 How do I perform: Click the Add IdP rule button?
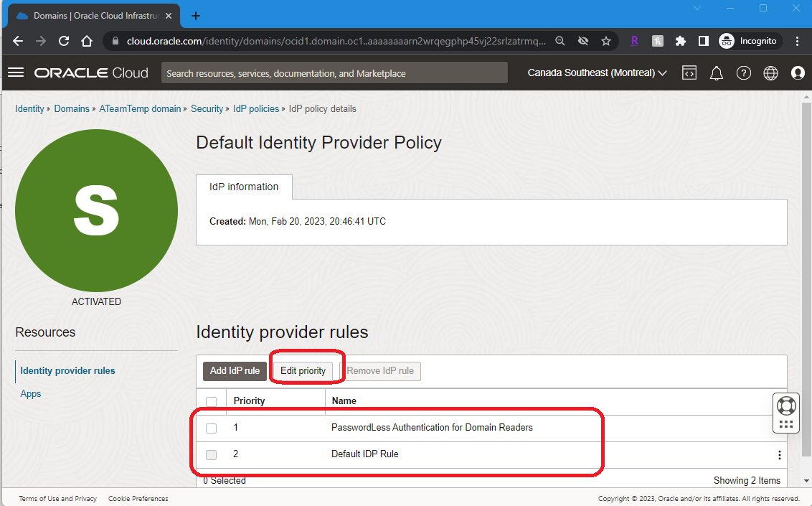pos(235,371)
